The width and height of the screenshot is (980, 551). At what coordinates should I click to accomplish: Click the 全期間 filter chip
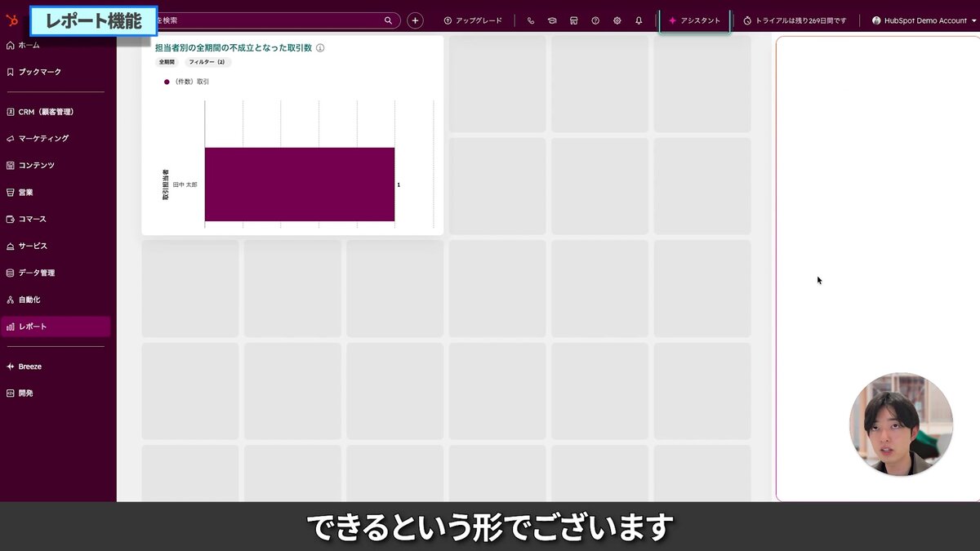coord(167,62)
